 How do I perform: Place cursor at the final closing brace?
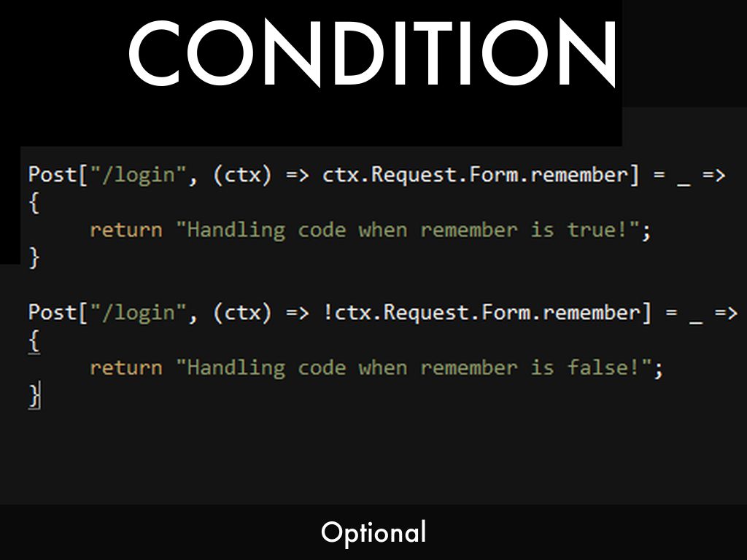34,396
